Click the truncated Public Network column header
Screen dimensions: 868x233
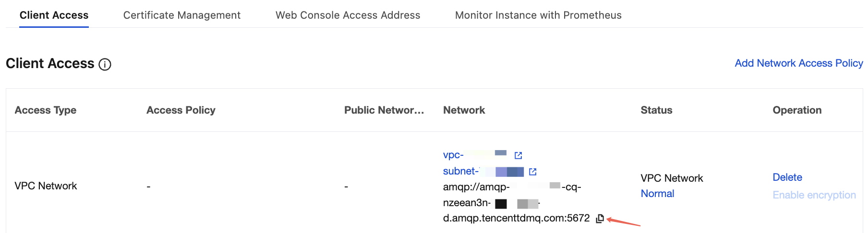(x=384, y=110)
